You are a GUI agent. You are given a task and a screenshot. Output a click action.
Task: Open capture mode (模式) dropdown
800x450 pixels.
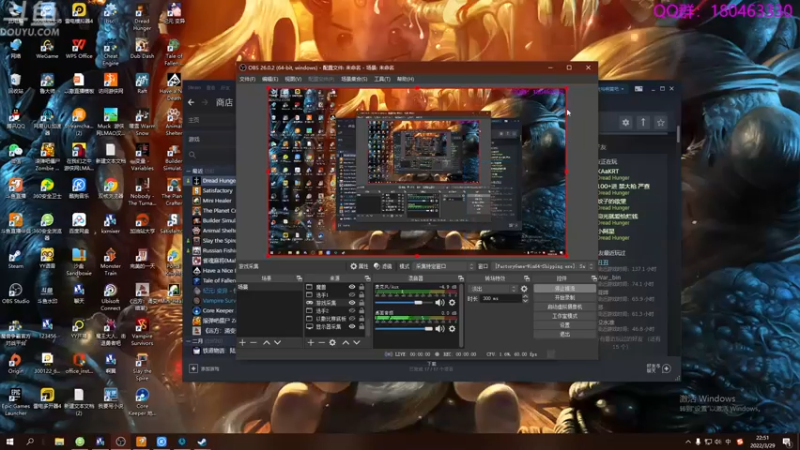click(444, 266)
